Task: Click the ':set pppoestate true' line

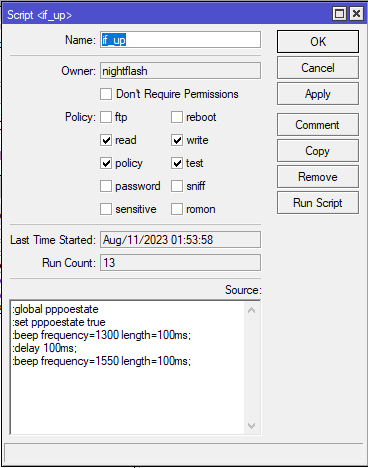Action: (x=59, y=322)
